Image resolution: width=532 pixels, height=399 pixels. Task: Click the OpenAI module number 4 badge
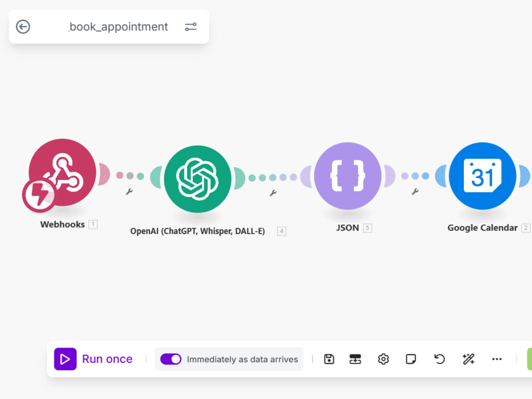[x=281, y=231]
